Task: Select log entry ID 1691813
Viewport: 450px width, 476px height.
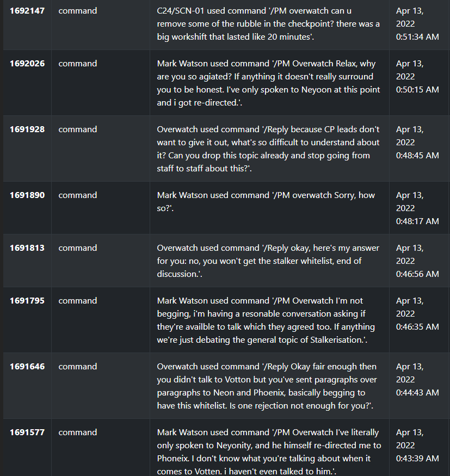Action: pos(27,248)
